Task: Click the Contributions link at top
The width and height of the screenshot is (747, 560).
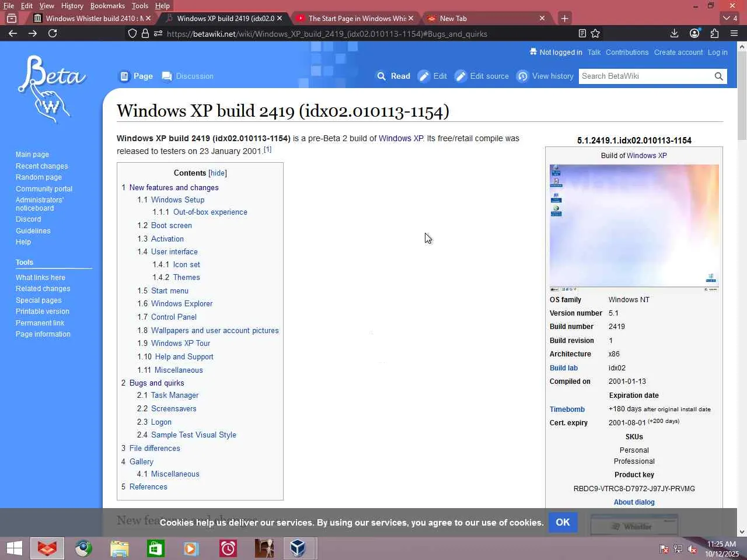Action: click(x=627, y=52)
